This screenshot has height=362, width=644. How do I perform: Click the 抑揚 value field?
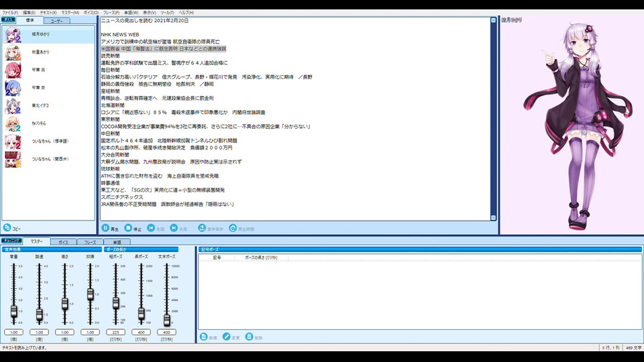pyautogui.click(x=90, y=332)
